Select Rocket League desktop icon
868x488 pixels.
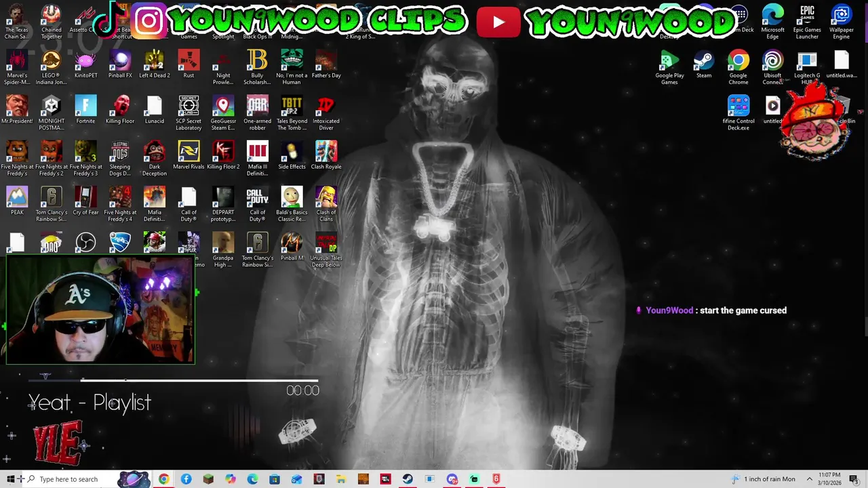coord(120,242)
